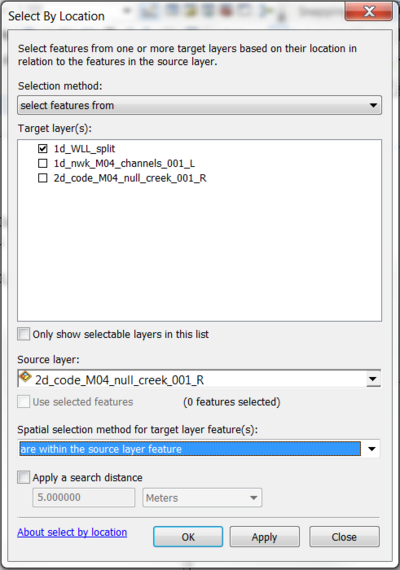Image resolution: width=400 pixels, height=570 pixels.
Task: Click the OK button
Action: point(188,537)
